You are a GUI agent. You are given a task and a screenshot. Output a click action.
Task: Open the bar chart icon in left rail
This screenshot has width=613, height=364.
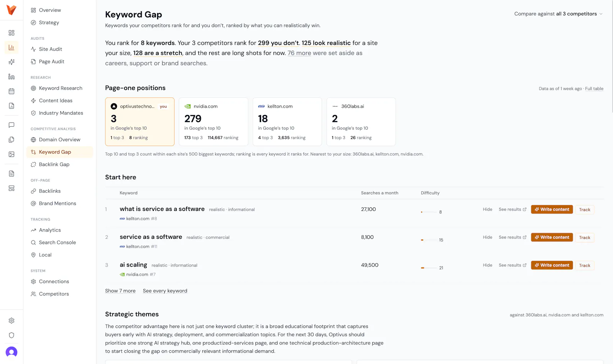click(11, 47)
